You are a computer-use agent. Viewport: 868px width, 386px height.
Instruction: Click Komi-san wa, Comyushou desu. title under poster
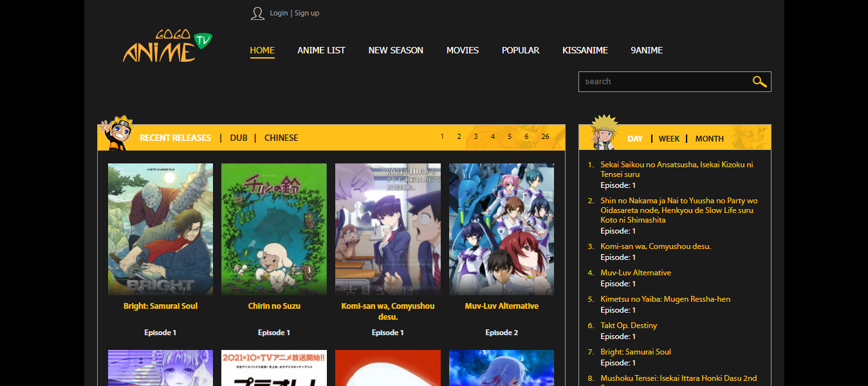click(x=388, y=311)
